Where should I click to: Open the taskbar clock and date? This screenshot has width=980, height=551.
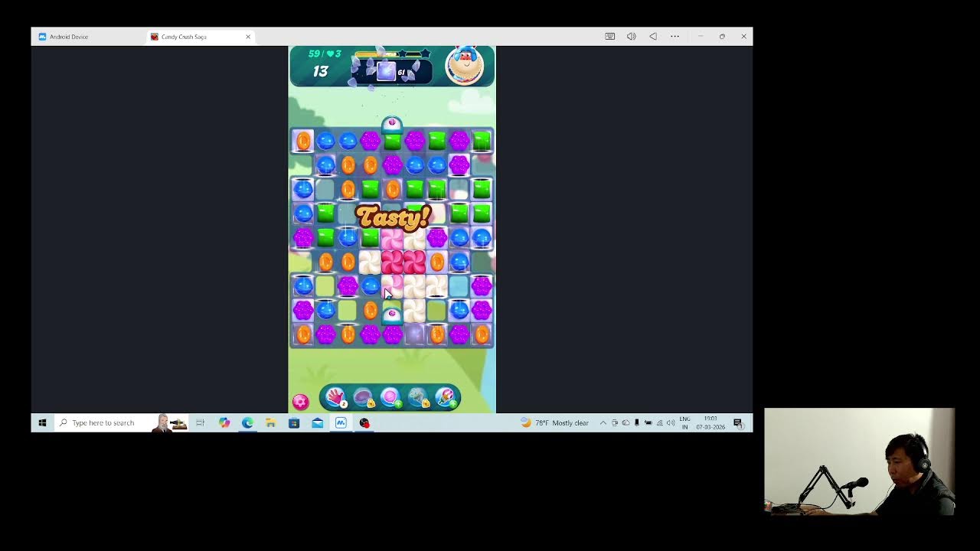pos(710,422)
